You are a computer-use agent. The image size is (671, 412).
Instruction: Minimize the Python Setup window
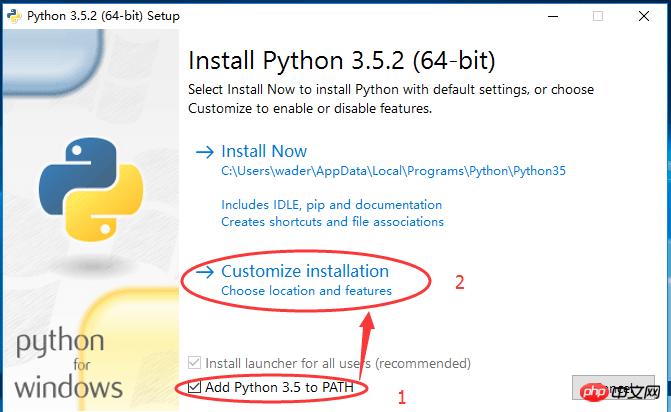click(x=553, y=16)
